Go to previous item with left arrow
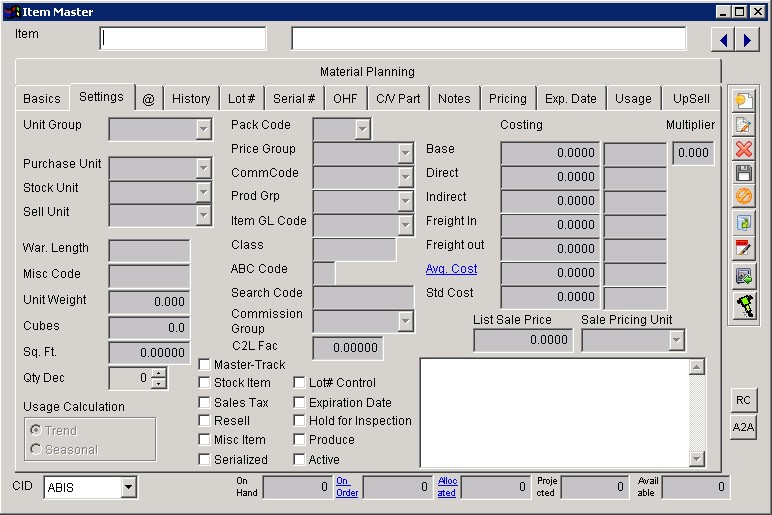This screenshot has height=515, width=772. pos(722,39)
